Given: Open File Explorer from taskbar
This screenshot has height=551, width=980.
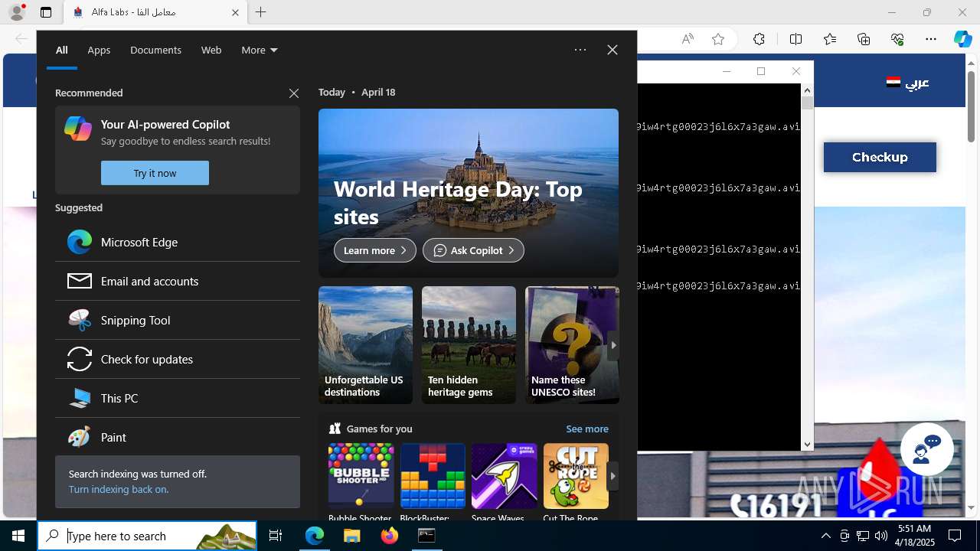Looking at the screenshot, I should pyautogui.click(x=351, y=536).
